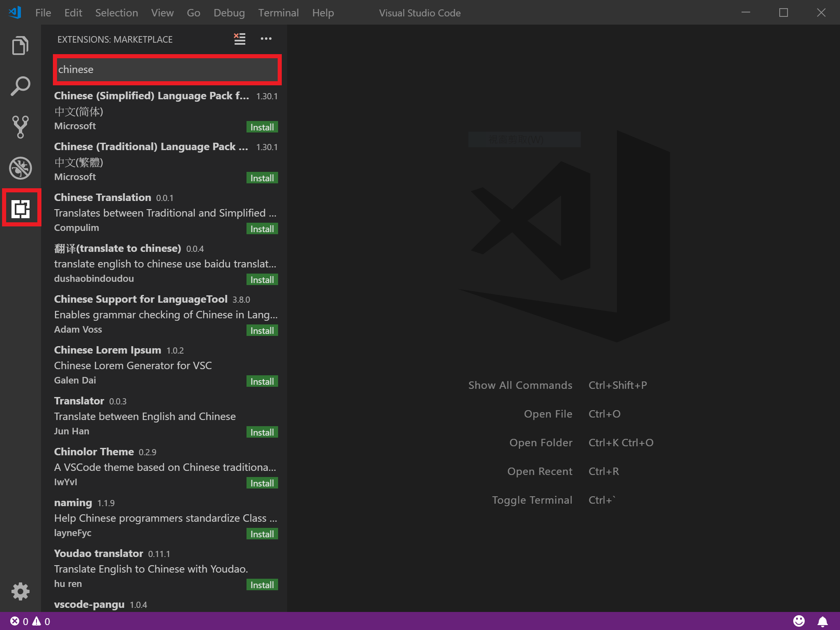Install Chinese (Traditional) Language Pack
Image resolution: width=840 pixels, height=630 pixels.
coord(262,178)
